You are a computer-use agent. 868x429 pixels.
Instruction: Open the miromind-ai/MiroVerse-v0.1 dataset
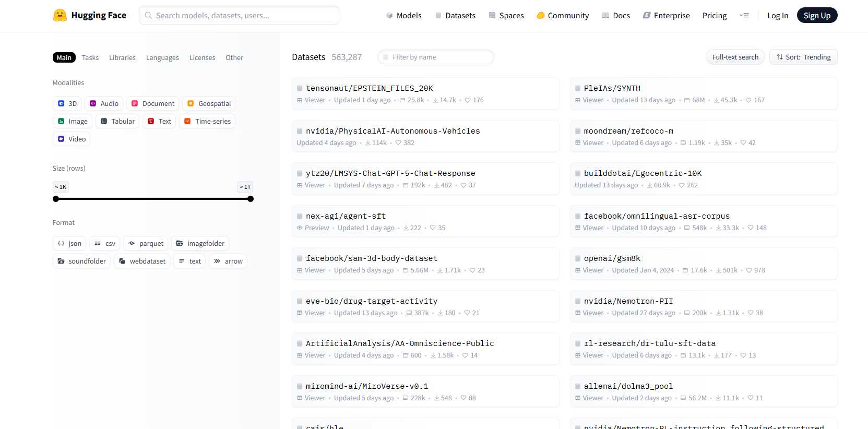point(425,391)
